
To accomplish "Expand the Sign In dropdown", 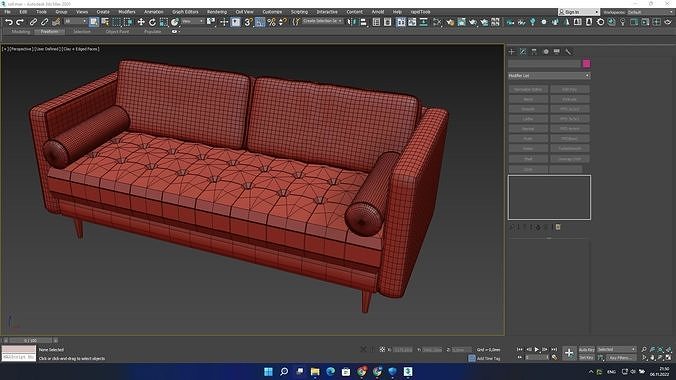I will click(579, 12).
